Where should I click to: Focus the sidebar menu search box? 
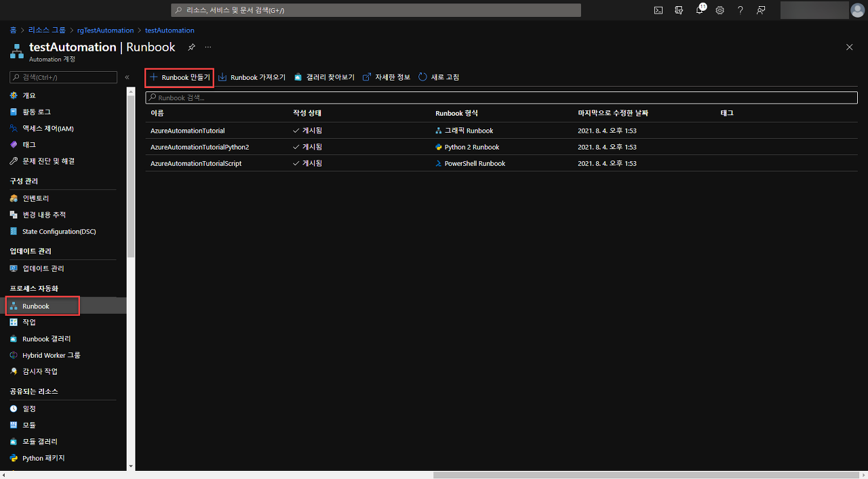[x=64, y=77]
